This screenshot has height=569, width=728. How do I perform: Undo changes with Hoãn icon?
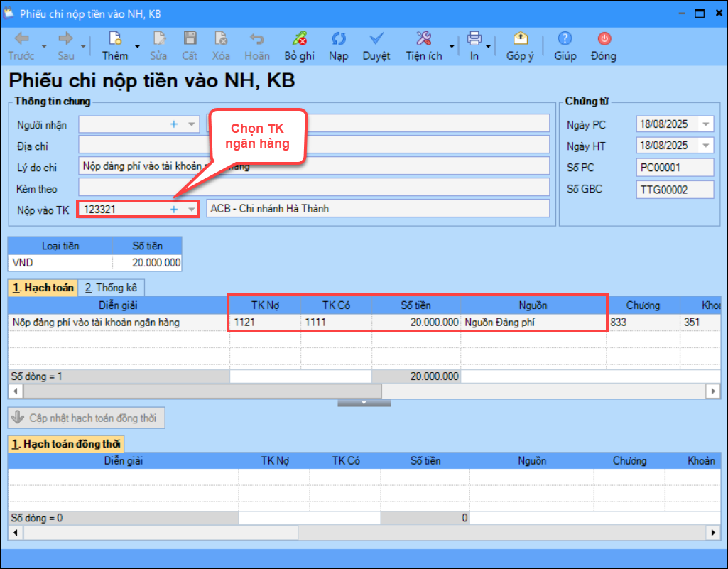click(256, 38)
